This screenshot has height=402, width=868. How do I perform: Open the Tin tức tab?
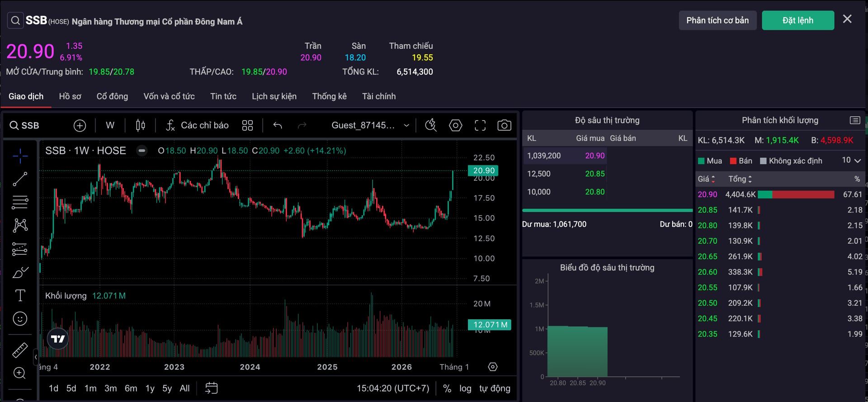(223, 96)
